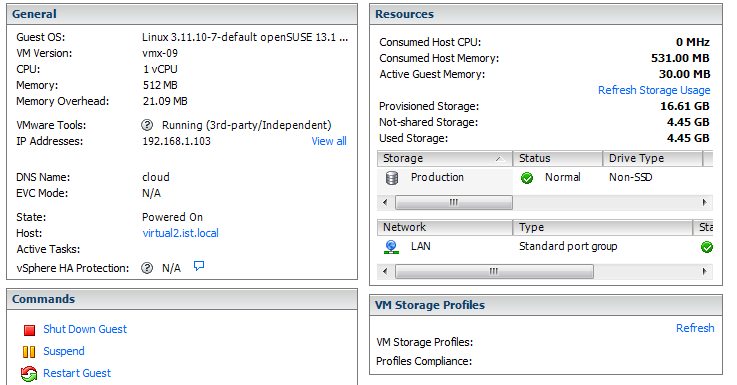Click the yellow Suspend pause icon
The height and width of the screenshot is (385, 737).
pyautogui.click(x=29, y=352)
